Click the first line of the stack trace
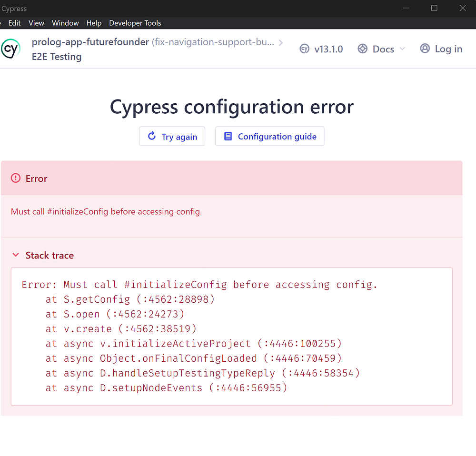Image resolution: width=476 pixels, height=456 pixels. coord(199,285)
